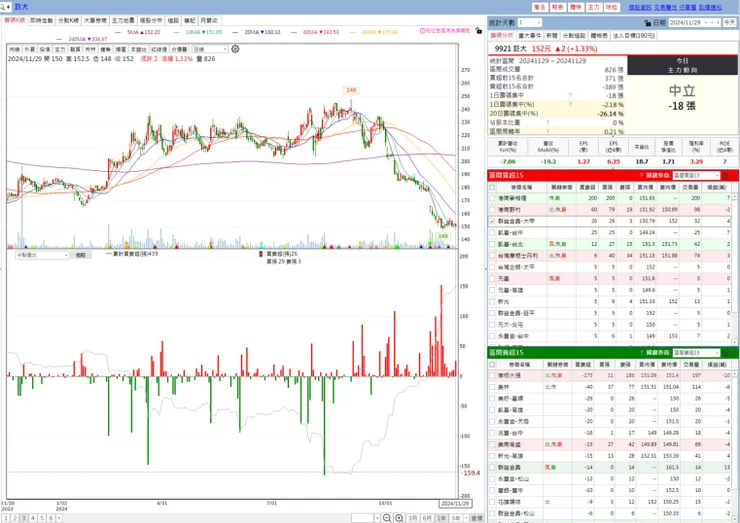Click the 今天 button

pos(730,23)
